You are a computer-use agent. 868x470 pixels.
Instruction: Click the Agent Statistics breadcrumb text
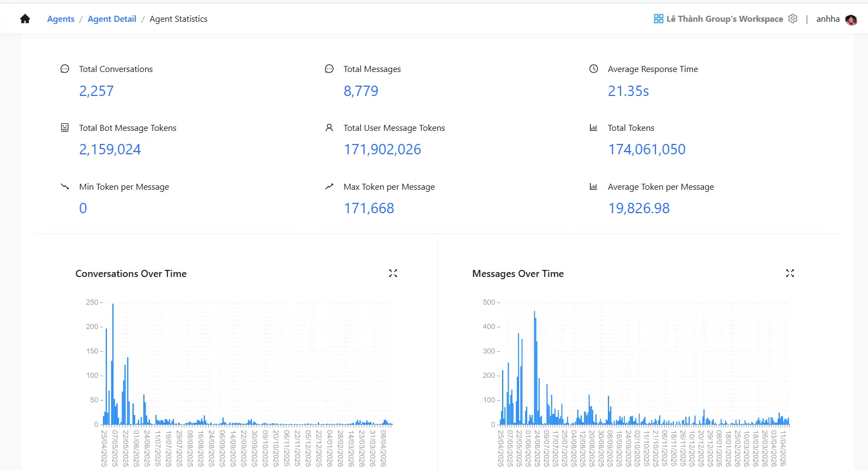pos(178,19)
